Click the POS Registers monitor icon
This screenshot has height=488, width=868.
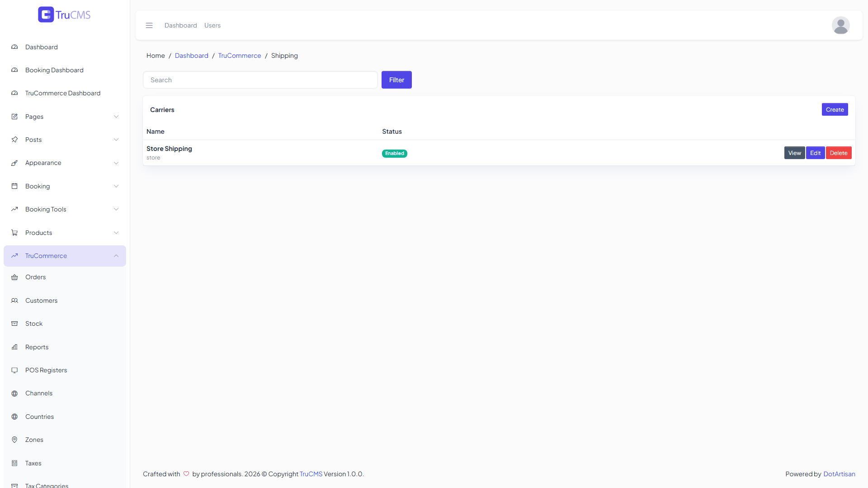click(x=14, y=370)
